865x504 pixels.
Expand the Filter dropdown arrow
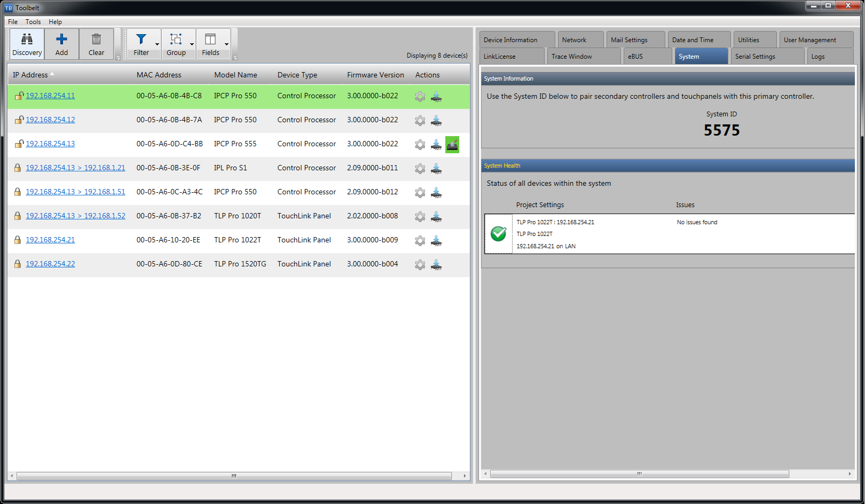pos(157,44)
